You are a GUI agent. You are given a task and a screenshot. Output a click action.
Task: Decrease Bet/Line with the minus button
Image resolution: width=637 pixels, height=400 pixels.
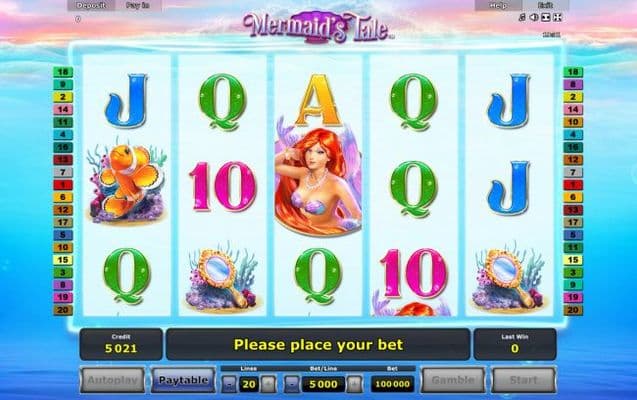[x=292, y=384]
